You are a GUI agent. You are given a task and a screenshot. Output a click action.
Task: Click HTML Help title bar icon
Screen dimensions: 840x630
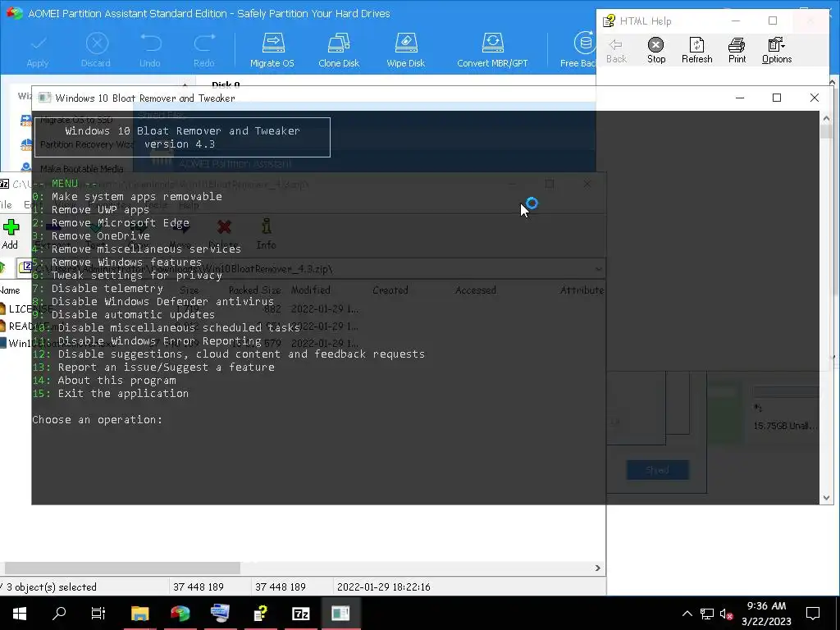609,21
